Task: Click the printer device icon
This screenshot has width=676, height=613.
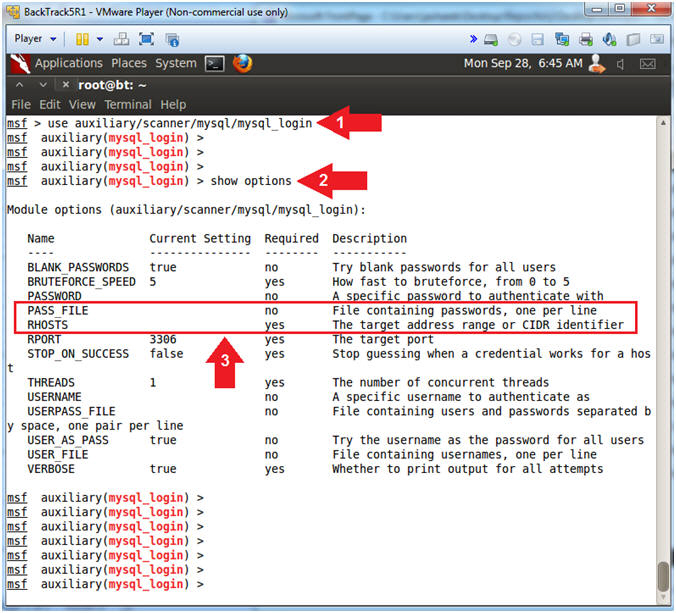Action: point(586,40)
